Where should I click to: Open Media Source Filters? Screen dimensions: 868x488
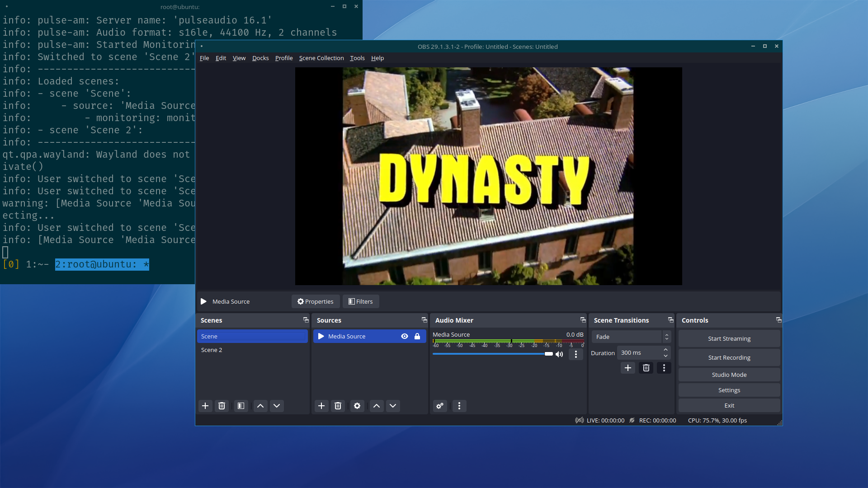coord(361,301)
